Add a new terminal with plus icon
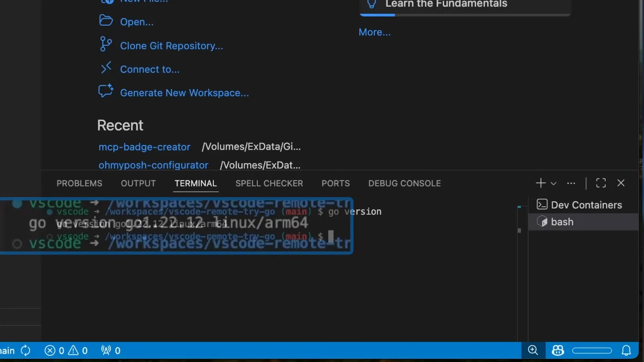Image resolution: width=644 pixels, height=362 pixels. [541, 183]
